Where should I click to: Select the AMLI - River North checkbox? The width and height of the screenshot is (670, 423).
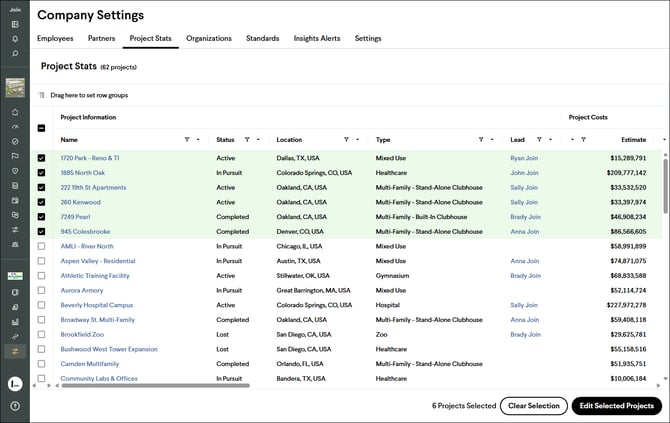[x=41, y=246]
